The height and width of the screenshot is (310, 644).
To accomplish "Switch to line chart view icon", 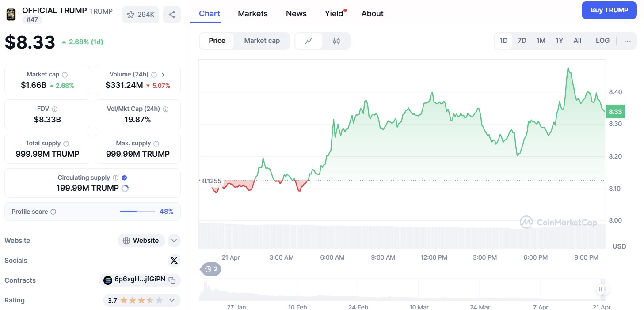I will tap(309, 41).
